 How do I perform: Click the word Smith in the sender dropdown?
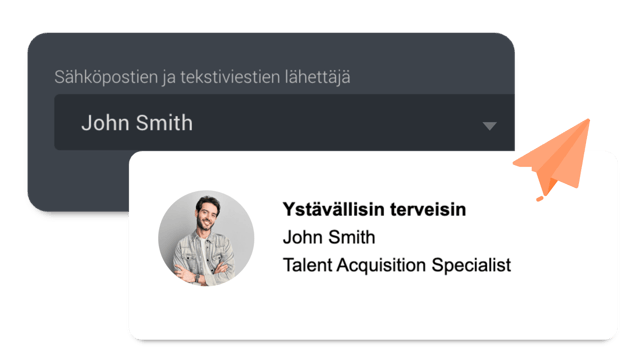164,123
